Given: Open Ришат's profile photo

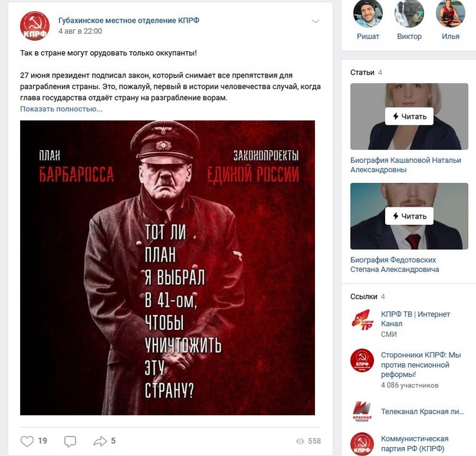Looking at the screenshot, I should click(368, 14).
